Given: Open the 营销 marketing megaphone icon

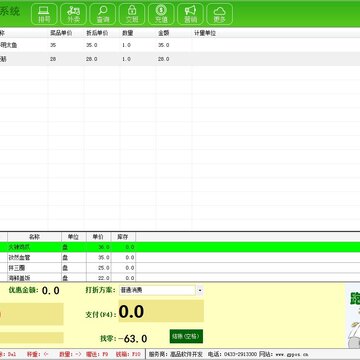Looking at the screenshot, I should tap(190, 14).
